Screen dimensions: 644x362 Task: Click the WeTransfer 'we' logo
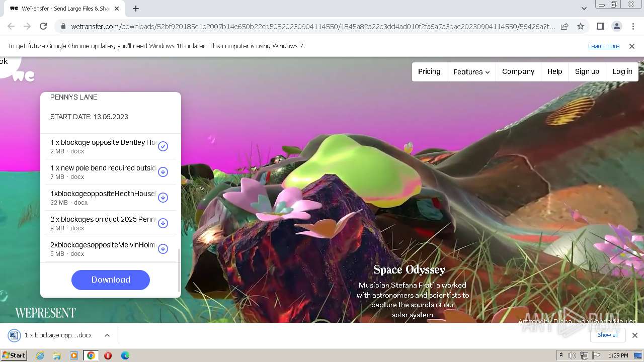coord(24,76)
